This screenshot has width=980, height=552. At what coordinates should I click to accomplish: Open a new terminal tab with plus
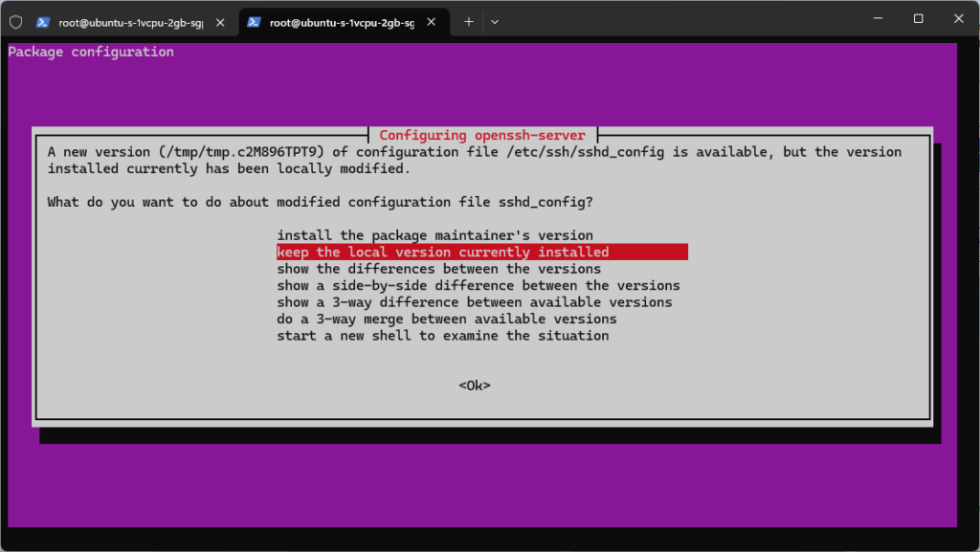point(469,21)
